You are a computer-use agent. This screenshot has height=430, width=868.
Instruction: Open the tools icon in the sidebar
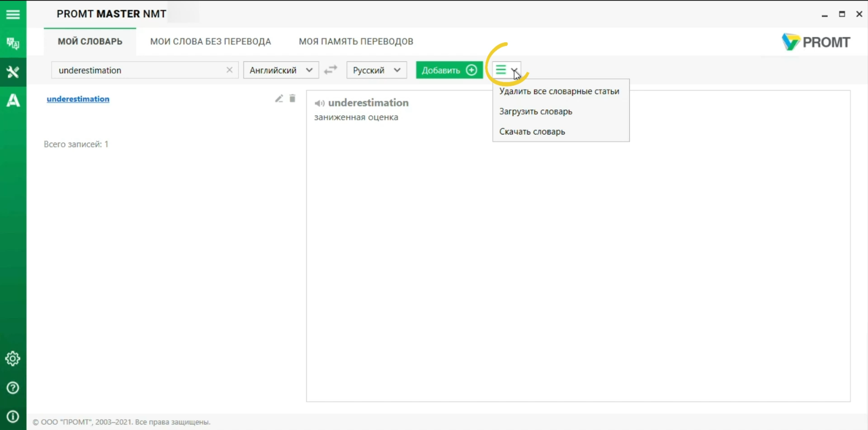13,72
